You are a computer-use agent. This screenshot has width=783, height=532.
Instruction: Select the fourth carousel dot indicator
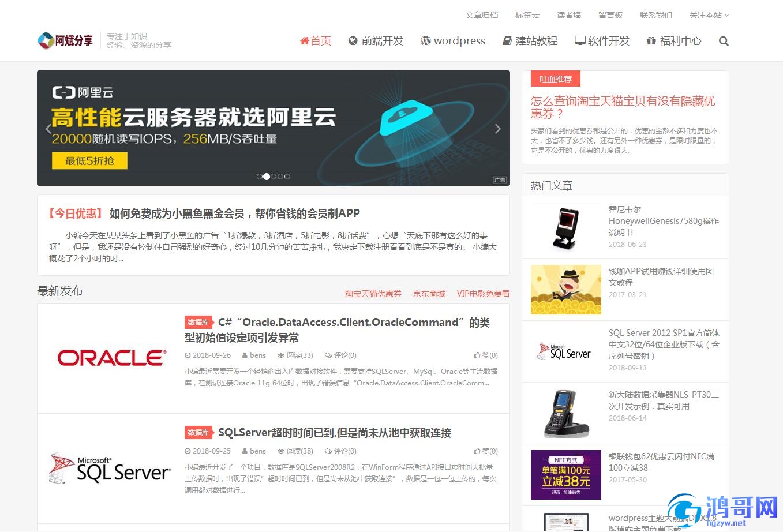[x=280, y=177]
